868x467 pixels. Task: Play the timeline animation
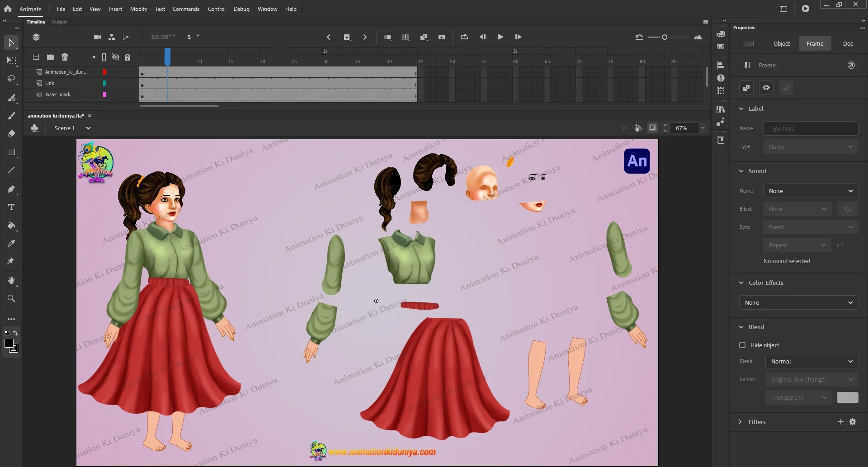pos(500,37)
